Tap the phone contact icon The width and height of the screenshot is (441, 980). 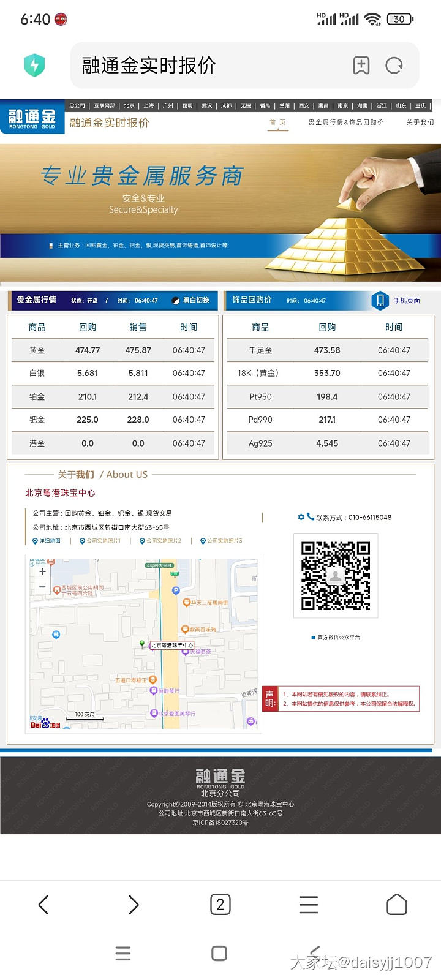point(311,516)
